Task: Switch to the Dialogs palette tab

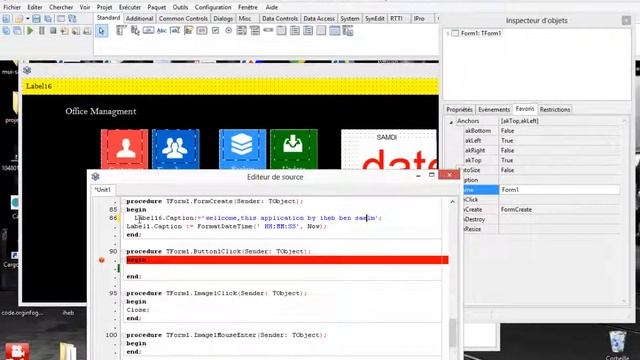Action: tap(223, 19)
